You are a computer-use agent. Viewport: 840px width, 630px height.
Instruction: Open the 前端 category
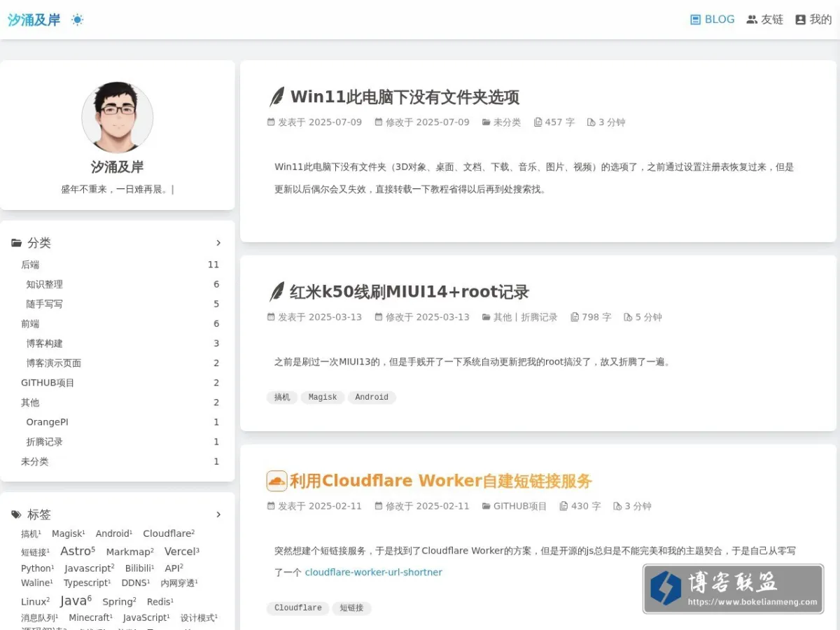pos(30,323)
